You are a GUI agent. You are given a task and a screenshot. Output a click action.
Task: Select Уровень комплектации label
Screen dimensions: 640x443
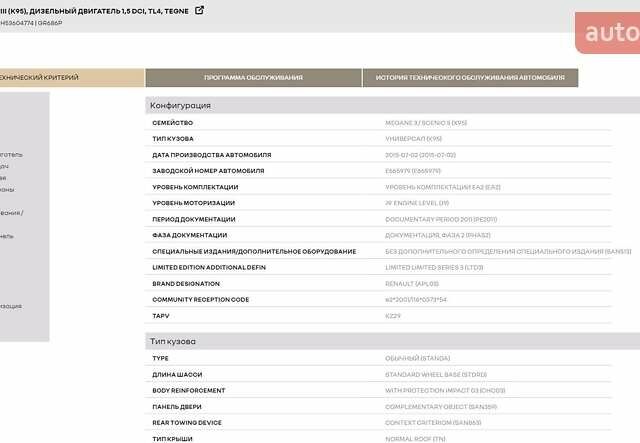[x=195, y=187]
